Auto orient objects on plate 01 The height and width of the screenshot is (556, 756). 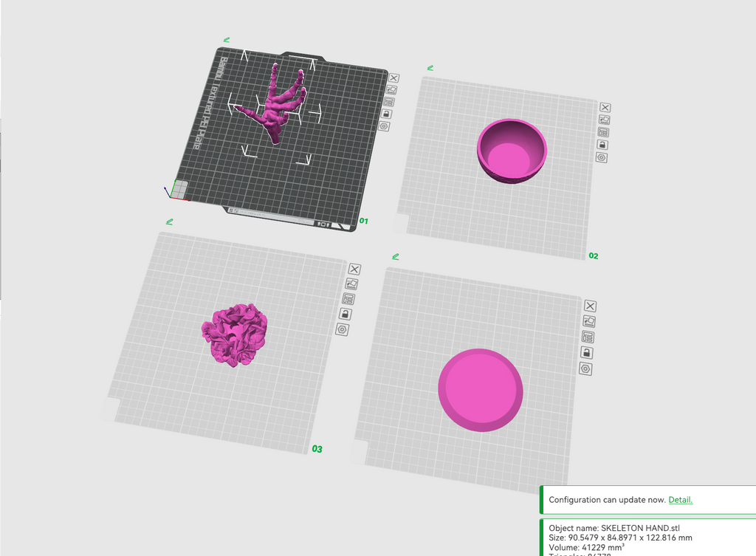tap(391, 89)
